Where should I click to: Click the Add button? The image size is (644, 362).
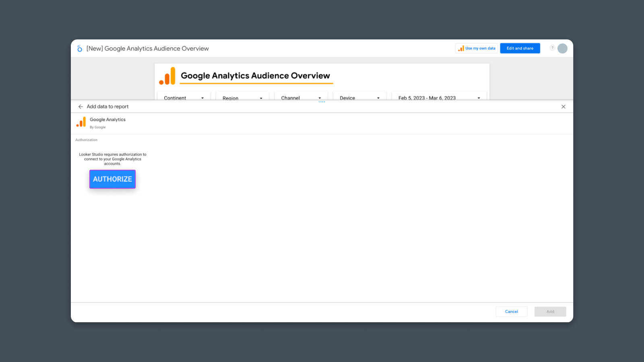click(x=550, y=311)
